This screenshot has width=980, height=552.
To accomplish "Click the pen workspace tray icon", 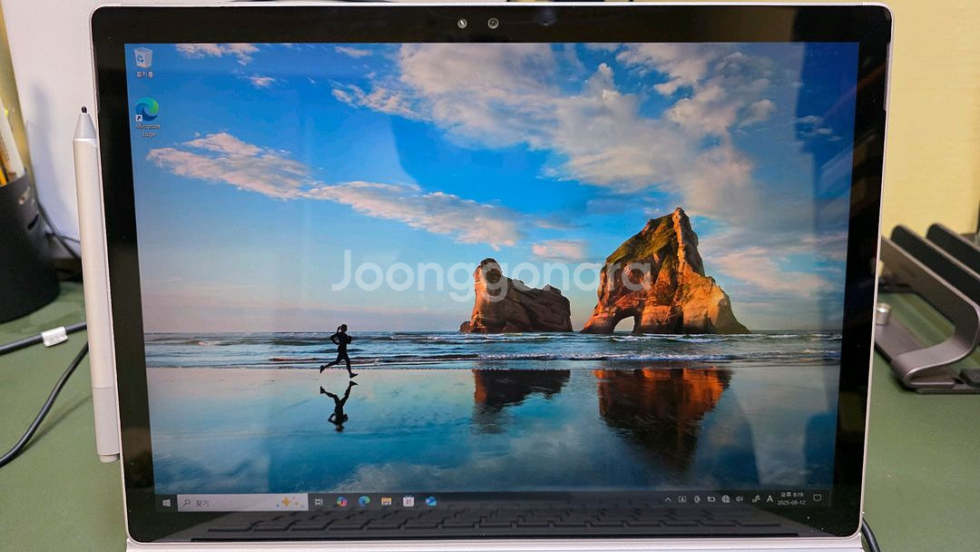I will click(755, 499).
